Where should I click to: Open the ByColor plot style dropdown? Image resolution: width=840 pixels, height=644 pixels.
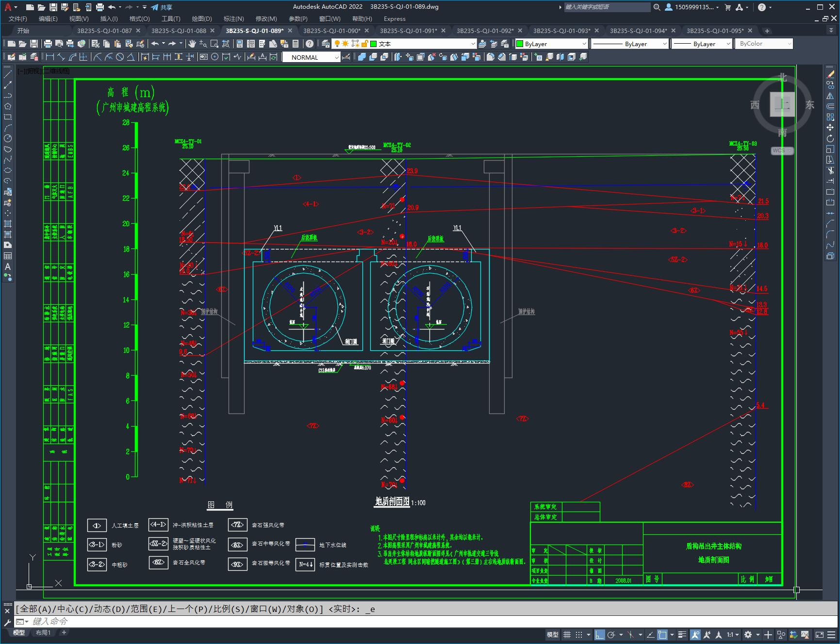[x=764, y=44]
